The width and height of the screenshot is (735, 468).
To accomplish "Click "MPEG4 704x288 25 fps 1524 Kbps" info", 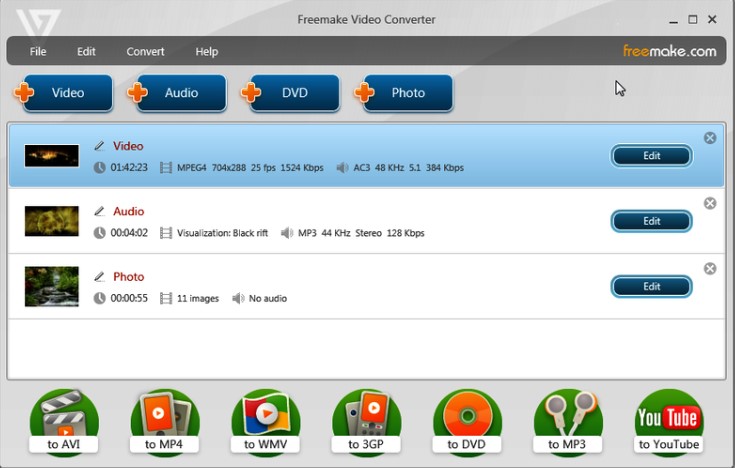I will 250,168.
